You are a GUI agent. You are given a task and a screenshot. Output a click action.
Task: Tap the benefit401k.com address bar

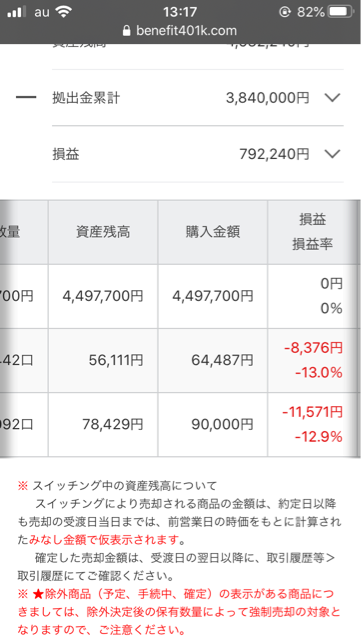pyautogui.click(x=180, y=31)
